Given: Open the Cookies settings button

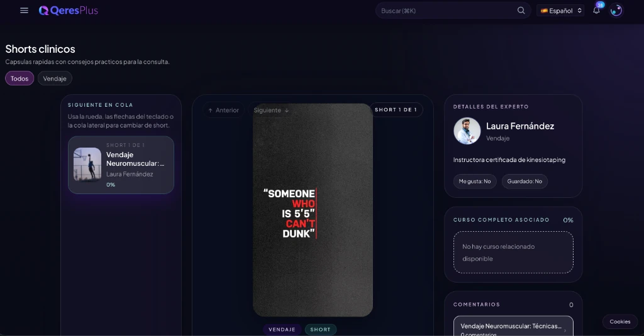Looking at the screenshot, I should click(x=619, y=322).
